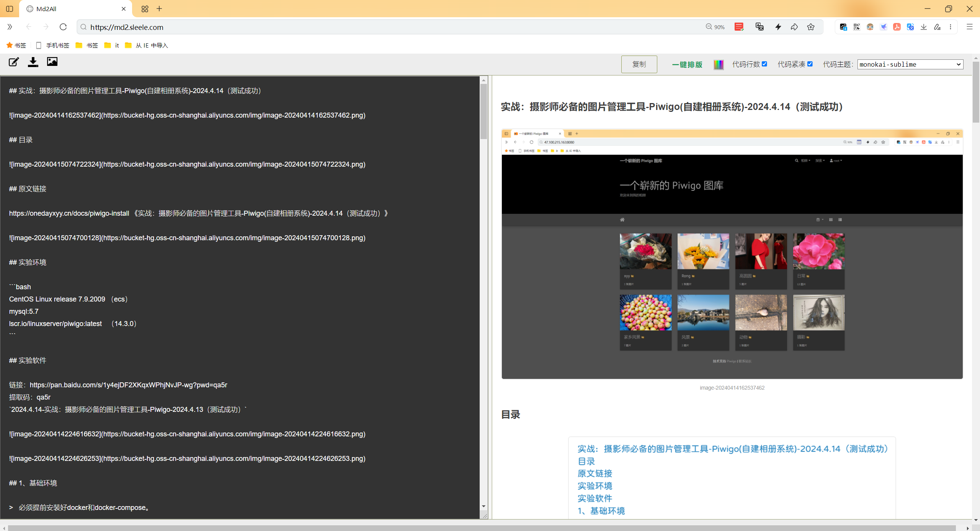Click the edit/compose Markdown icon
Viewport: 980px width, 531px height.
(x=14, y=62)
